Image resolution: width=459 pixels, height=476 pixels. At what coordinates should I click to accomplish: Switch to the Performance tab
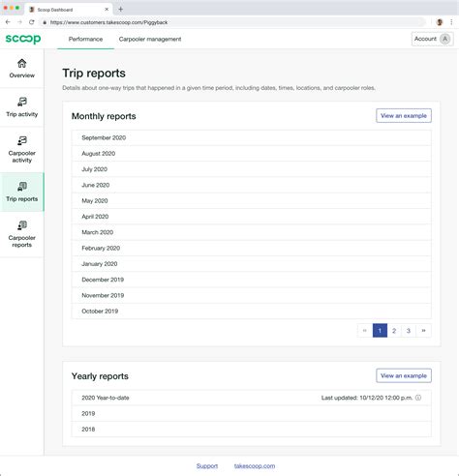pos(85,39)
